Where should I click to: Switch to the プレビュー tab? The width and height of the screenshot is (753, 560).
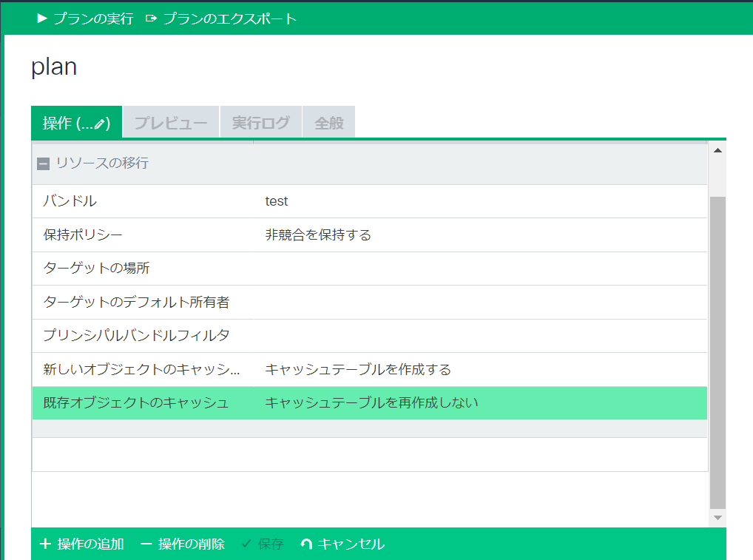(x=171, y=123)
